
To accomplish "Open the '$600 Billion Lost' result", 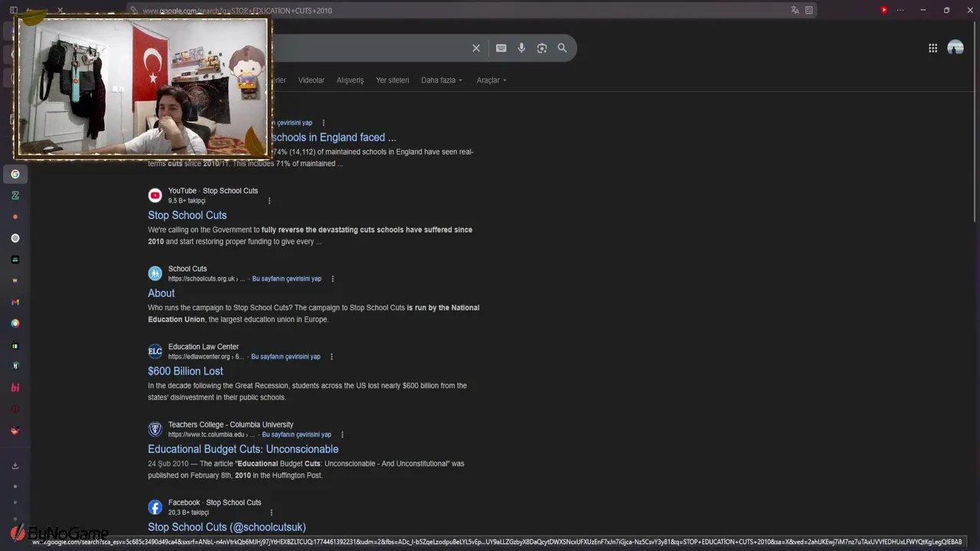I will tap(185, 371).
